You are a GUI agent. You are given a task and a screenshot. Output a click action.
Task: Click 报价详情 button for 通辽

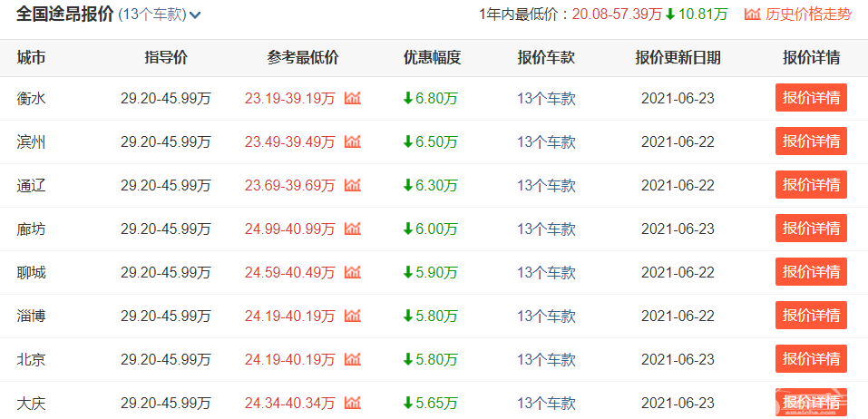click(x=811, y=185)
